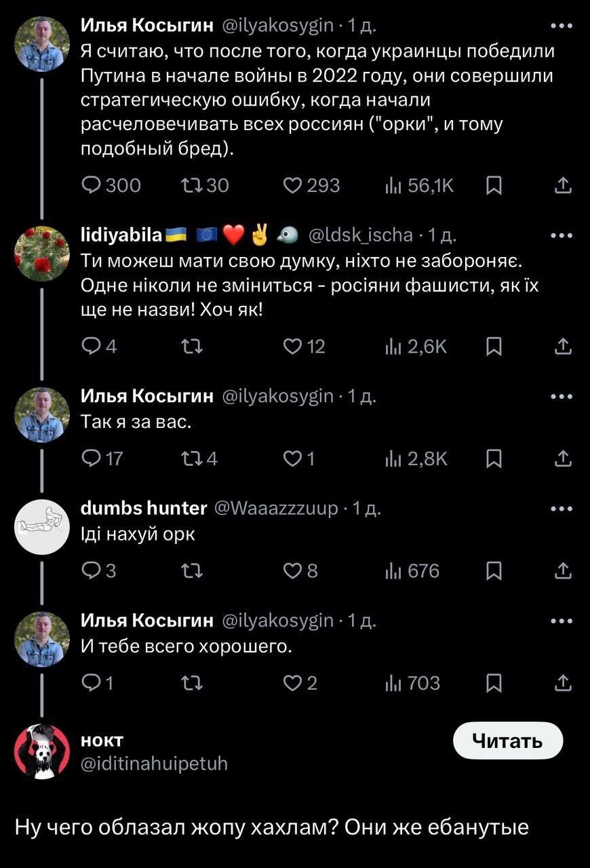
Task: Share the first tweet by Илья Косыгин
Action: point(563,185)
